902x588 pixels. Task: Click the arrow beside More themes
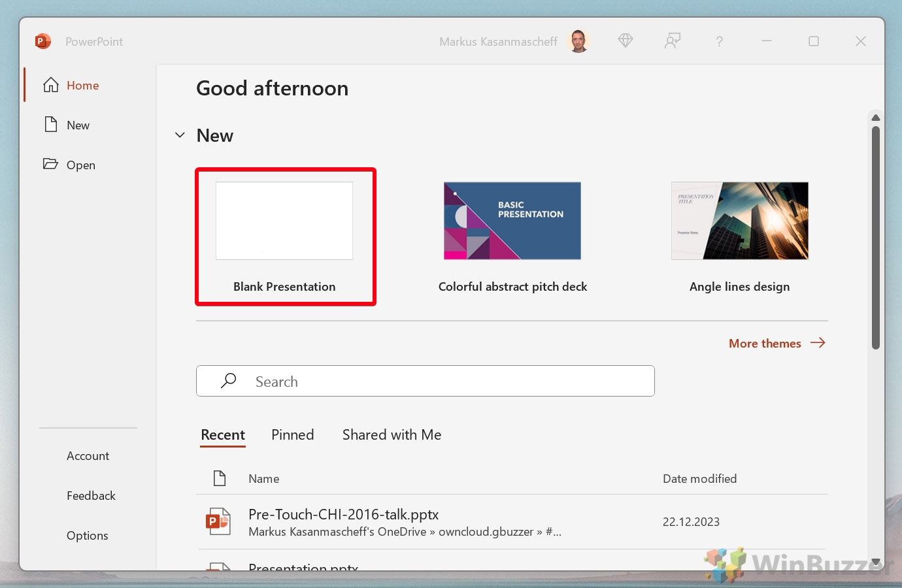coord(818,343)
